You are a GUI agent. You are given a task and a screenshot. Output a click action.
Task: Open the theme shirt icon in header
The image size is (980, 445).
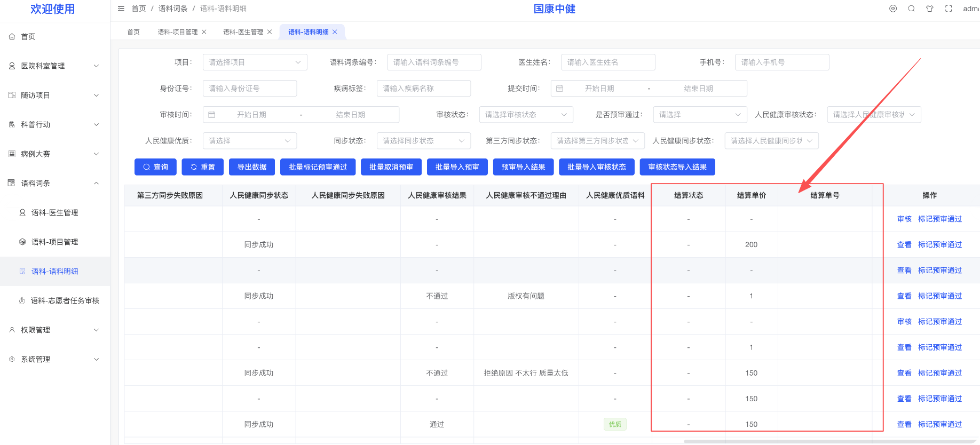930,9
